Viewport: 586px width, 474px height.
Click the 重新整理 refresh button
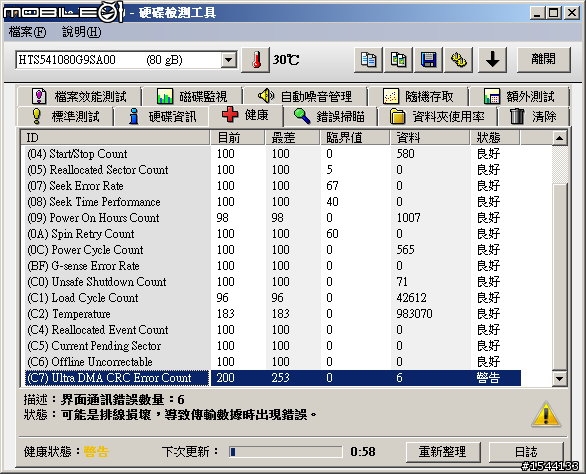point(443,452)
